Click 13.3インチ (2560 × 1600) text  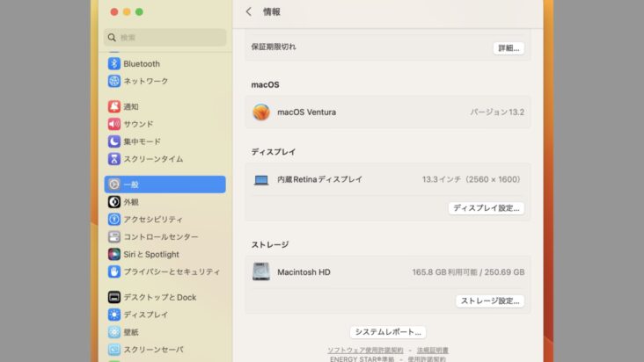pos(472,179)
